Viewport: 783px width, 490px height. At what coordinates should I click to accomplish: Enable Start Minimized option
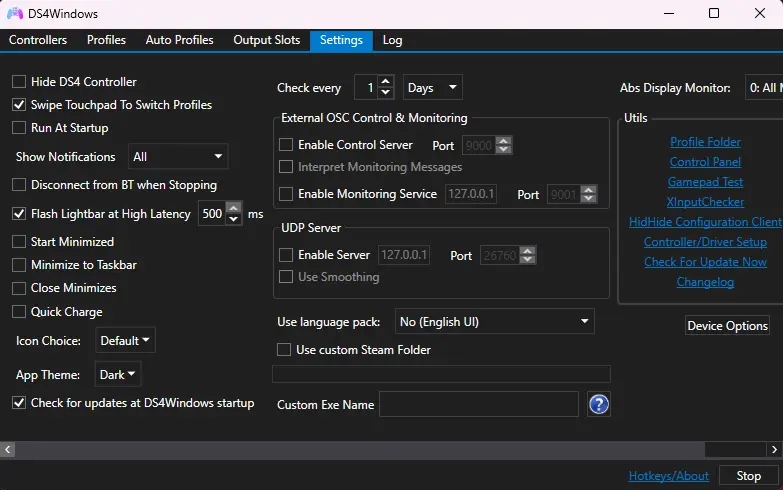[19, 241]
